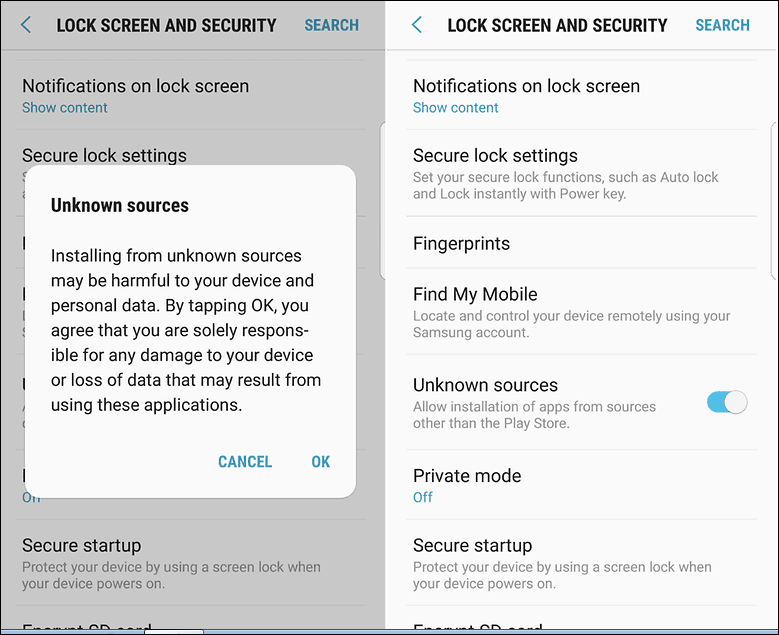Disable the Unknown sources toggle switch
779x635 pixels.
click(726, 402)
